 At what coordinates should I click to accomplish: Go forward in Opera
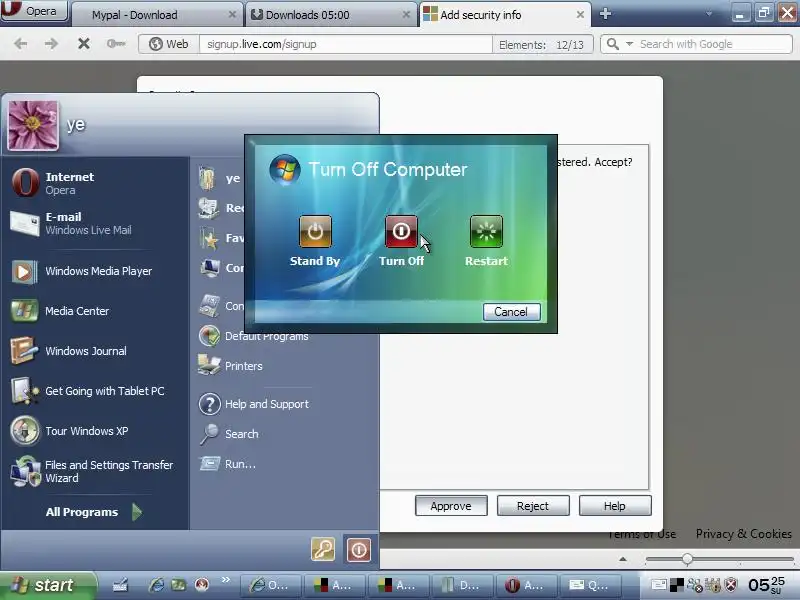(51, 44)
